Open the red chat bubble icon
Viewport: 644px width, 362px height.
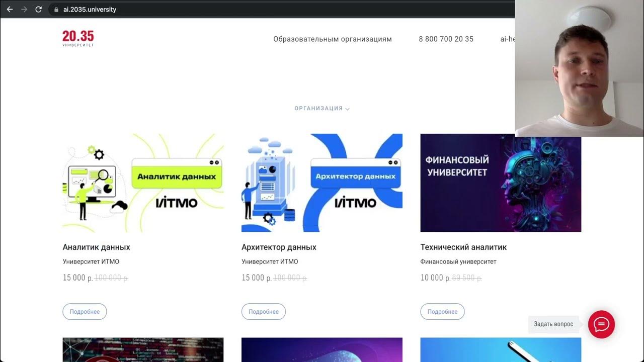(x=601, y=324)
